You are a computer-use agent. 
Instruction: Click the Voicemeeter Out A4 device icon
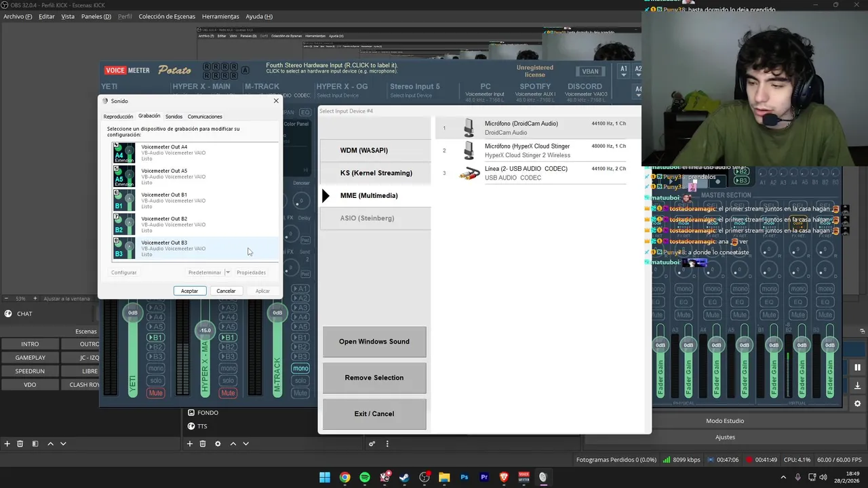[124, 152]
